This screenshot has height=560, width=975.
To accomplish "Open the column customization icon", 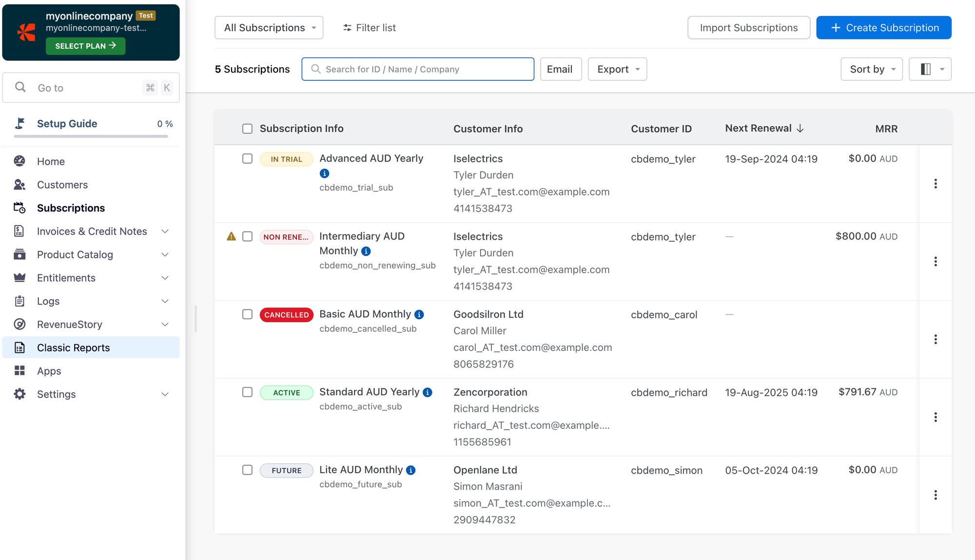I will 925,69.
